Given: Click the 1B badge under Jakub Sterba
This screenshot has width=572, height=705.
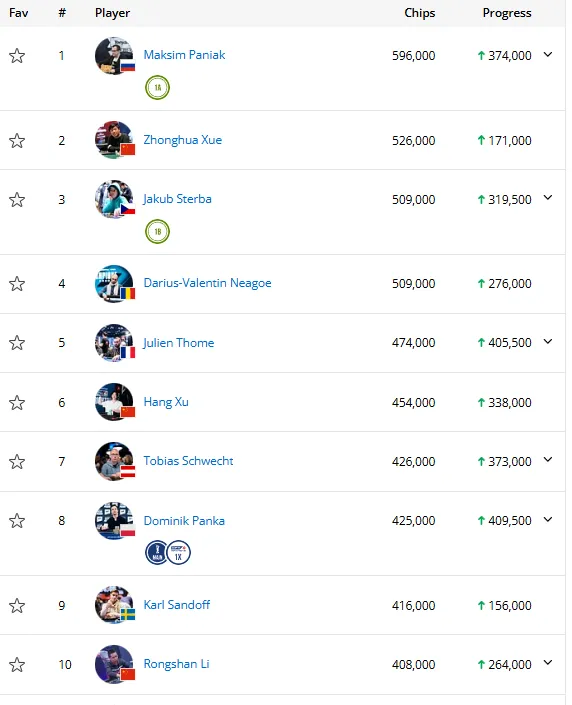Looking at the screenshot, I should 157,232.
